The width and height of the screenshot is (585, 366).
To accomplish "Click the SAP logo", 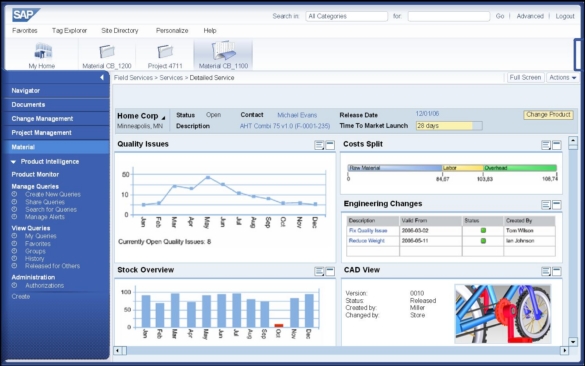I will [26, 15].
